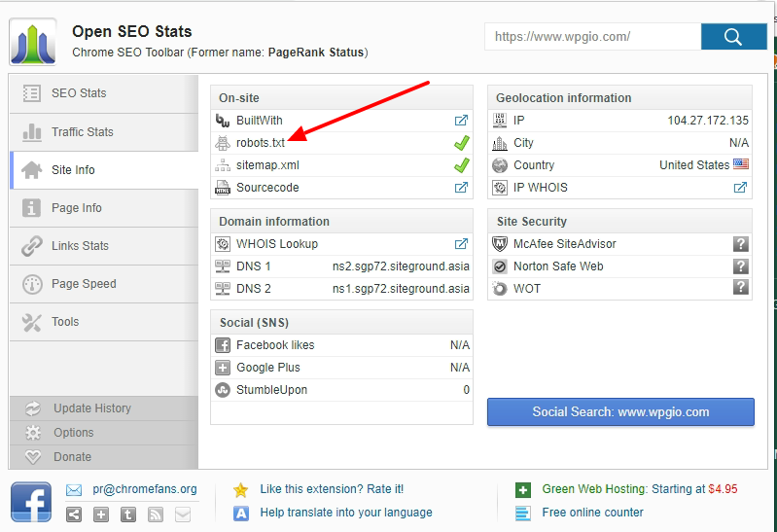This screenshot has width=777, height=532.
Task: Click the footer plus icon
Action: [x=101, y=514]
